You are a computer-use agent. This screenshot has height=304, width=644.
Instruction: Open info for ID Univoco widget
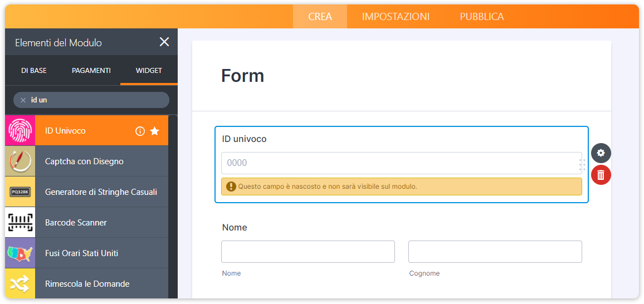coord(140,131)
